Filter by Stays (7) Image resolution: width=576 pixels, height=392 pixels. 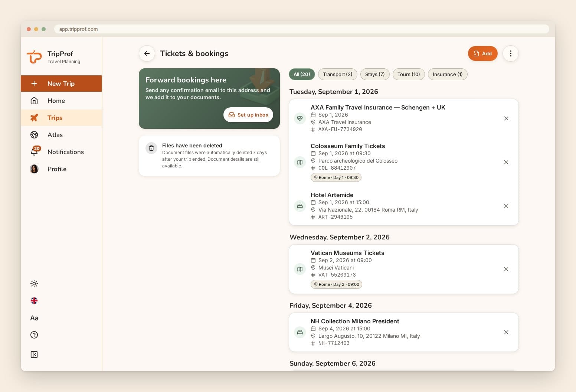[375, 74]
